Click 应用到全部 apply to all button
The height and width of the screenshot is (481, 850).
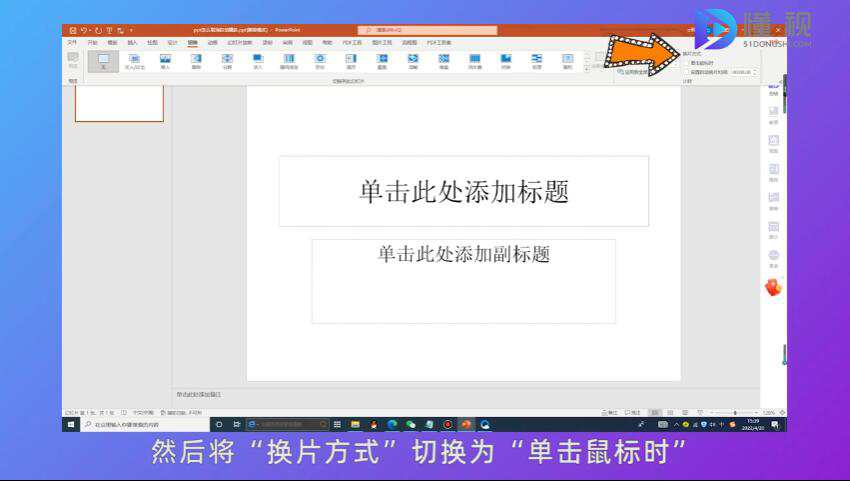632,72
